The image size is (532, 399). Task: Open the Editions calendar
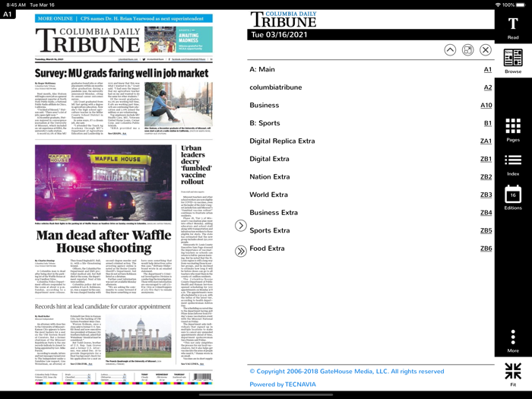513,198
